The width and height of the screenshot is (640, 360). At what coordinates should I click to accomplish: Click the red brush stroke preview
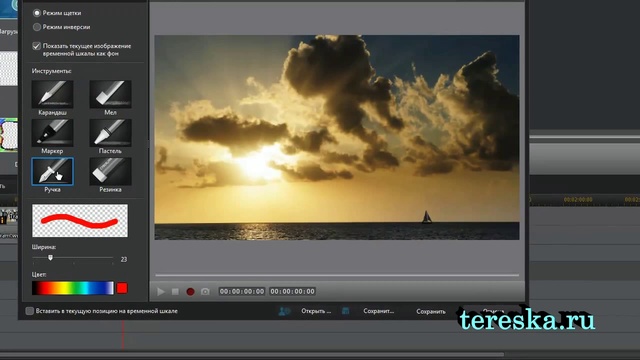80,221
